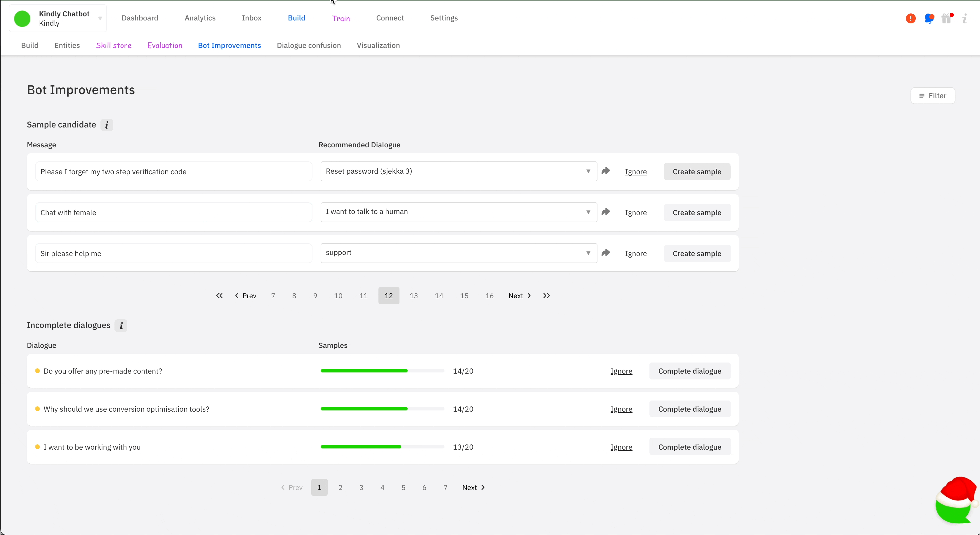Screen dimensions: 980x535
Task: Click the info badge next to Incomplete dialogues
Action: (121, 326)
